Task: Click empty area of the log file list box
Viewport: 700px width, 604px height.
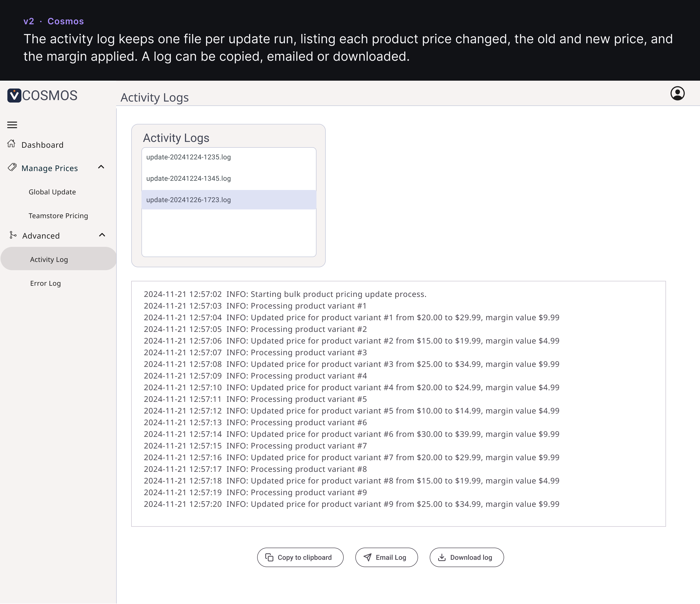Action: 229,233
